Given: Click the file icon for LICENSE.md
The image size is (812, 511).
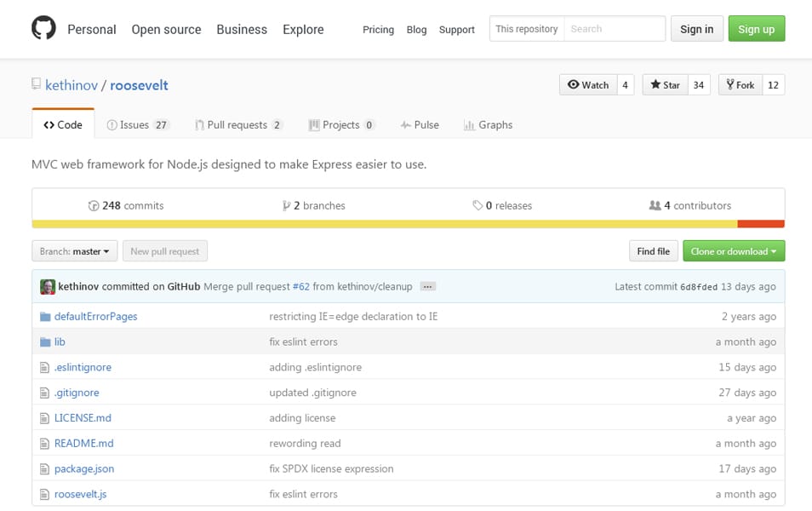Looking at the screenshot, I should pos(44,418).
